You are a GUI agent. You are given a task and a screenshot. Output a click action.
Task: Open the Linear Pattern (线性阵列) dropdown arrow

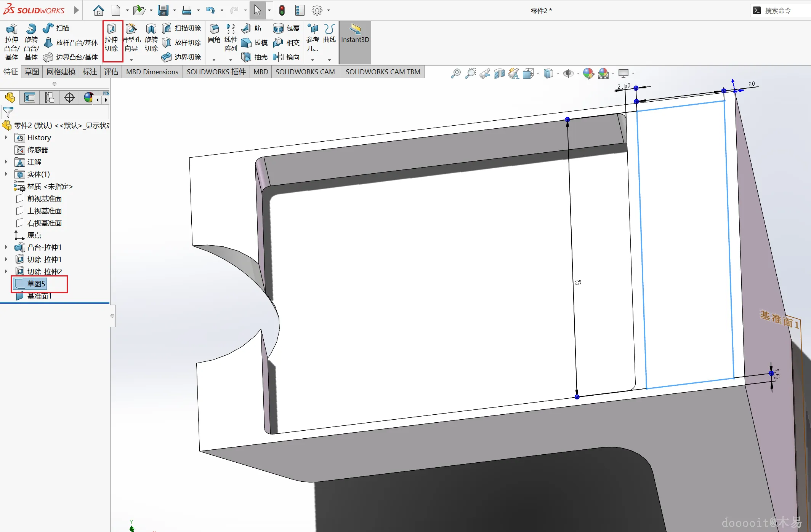point(231,60)
